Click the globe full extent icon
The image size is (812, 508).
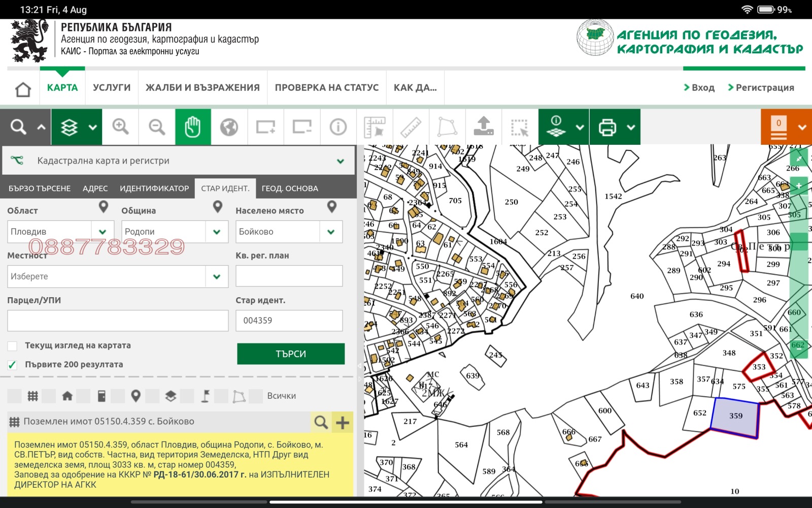[229, 127]
